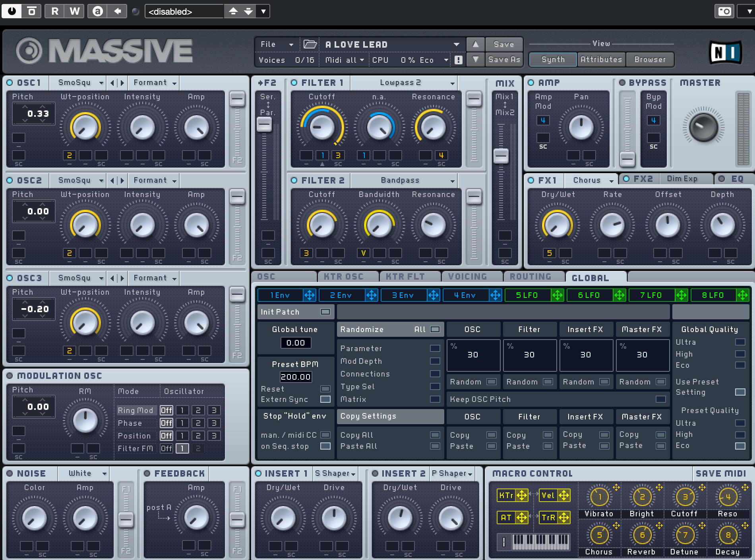
Task: Click the Read automation R icon
Action: coord(55,11)
